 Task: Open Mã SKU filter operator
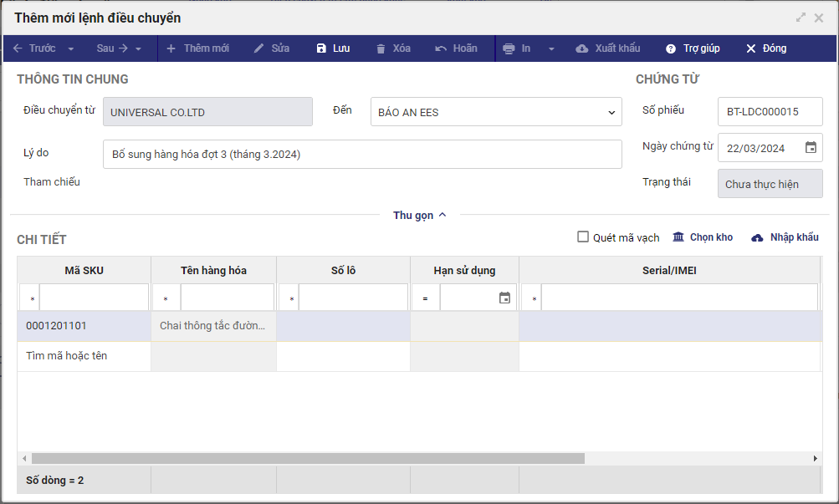coord(30,298)
